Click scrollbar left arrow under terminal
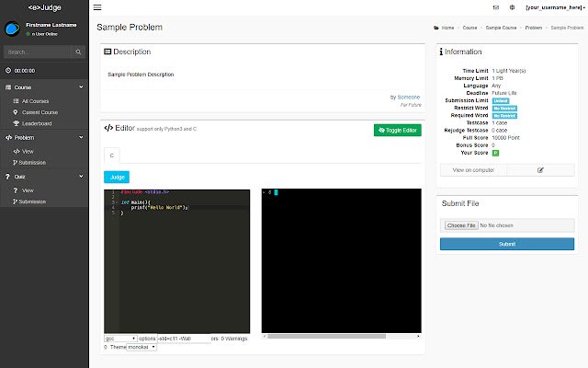588x368 pixels. pos(265,337)
